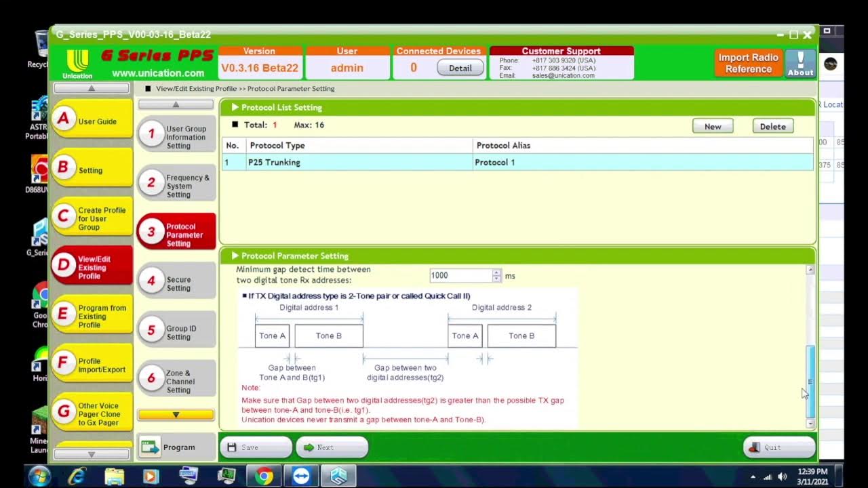
Task: Open the B Setting menu item
Action: click(x=92, y=169)
